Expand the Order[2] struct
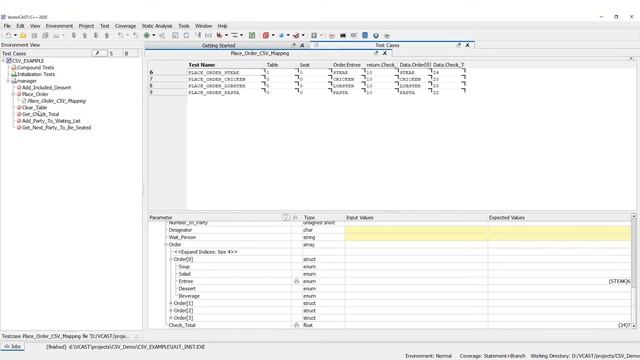This screenshot has height=360, width=640. tap(171, 311)
